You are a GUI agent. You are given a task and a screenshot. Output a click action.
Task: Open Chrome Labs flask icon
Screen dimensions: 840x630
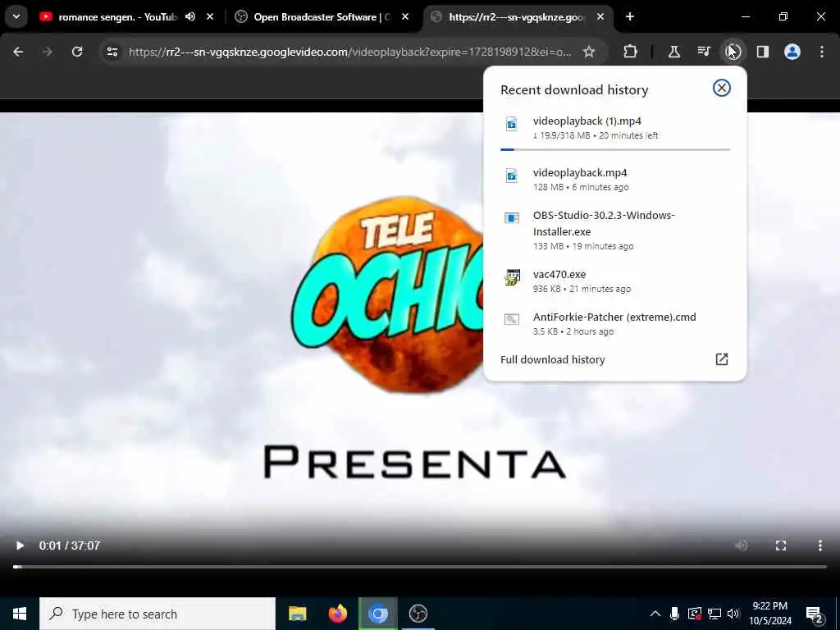(674, 52)
